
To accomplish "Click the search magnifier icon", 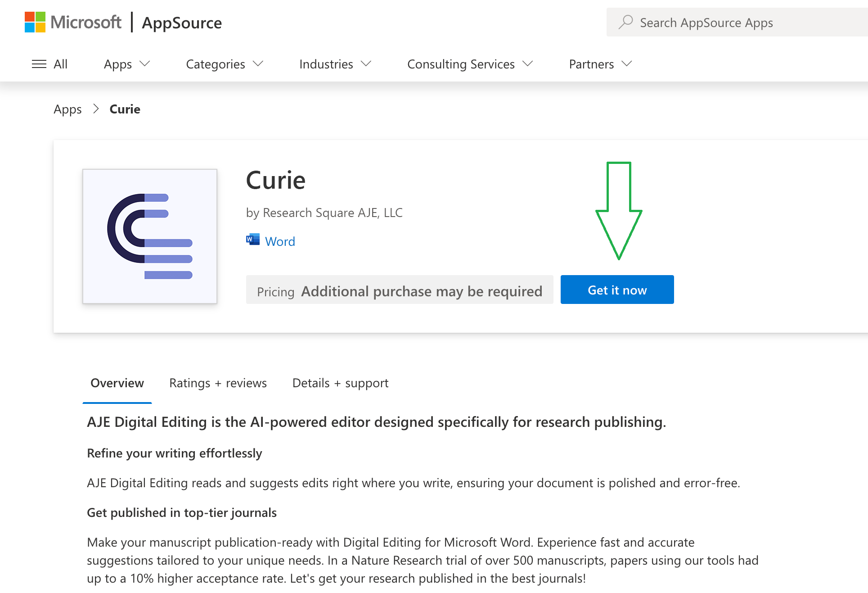I will (x=625, y=22).
